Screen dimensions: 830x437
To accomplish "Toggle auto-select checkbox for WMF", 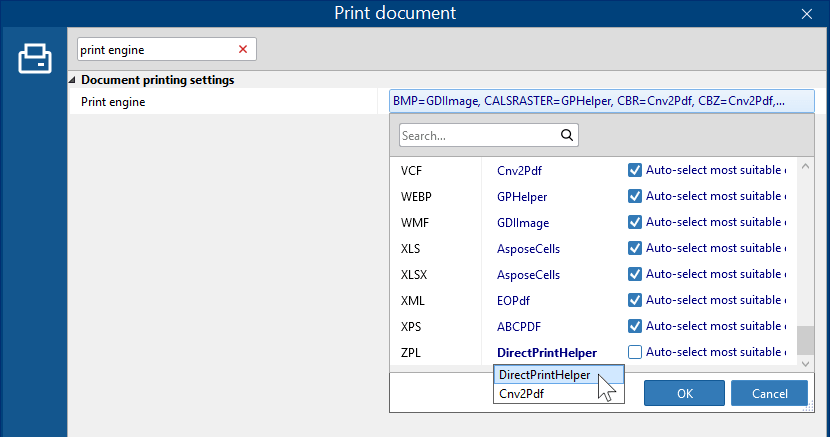I will (x=635, y=222).
